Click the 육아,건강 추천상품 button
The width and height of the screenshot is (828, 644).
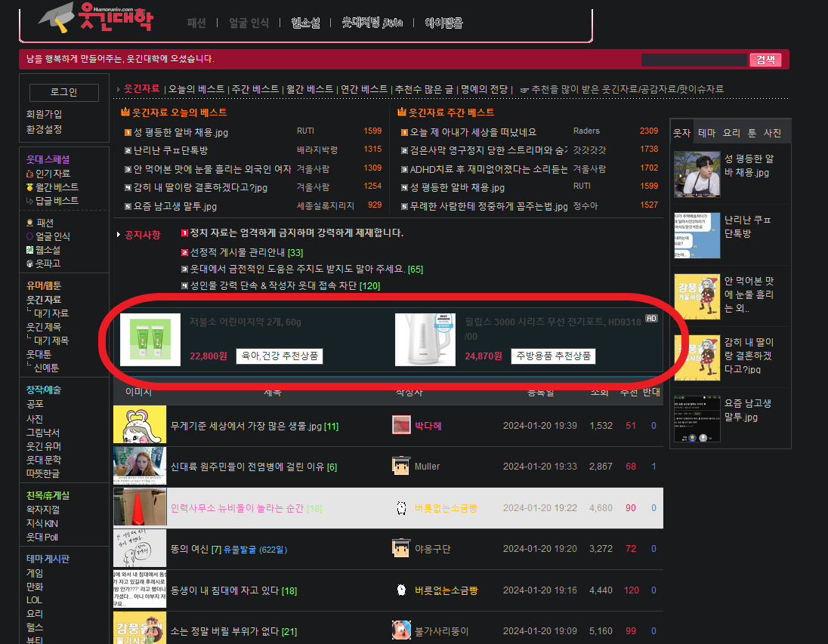coord(279,356)
